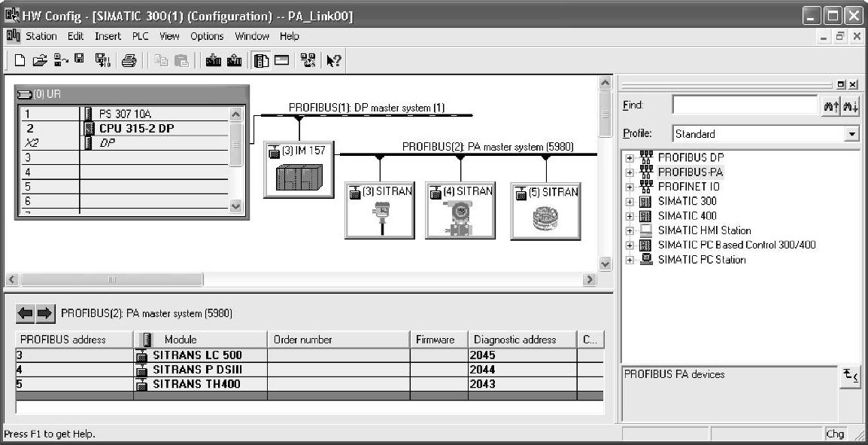Click the search upward binoculars button
Image resolution: width=868 pixels, height=445 pixels.
point(831,106)
